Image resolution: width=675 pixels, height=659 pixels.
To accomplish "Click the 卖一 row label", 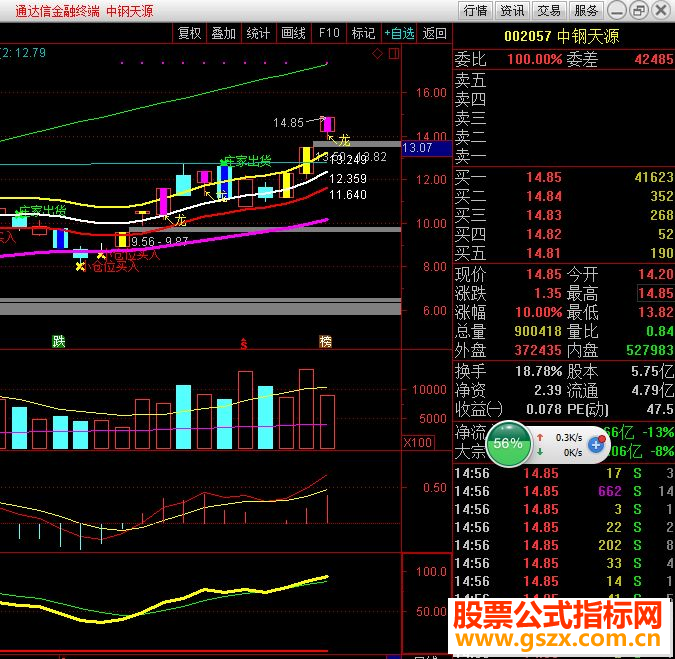I will point(470,157).
